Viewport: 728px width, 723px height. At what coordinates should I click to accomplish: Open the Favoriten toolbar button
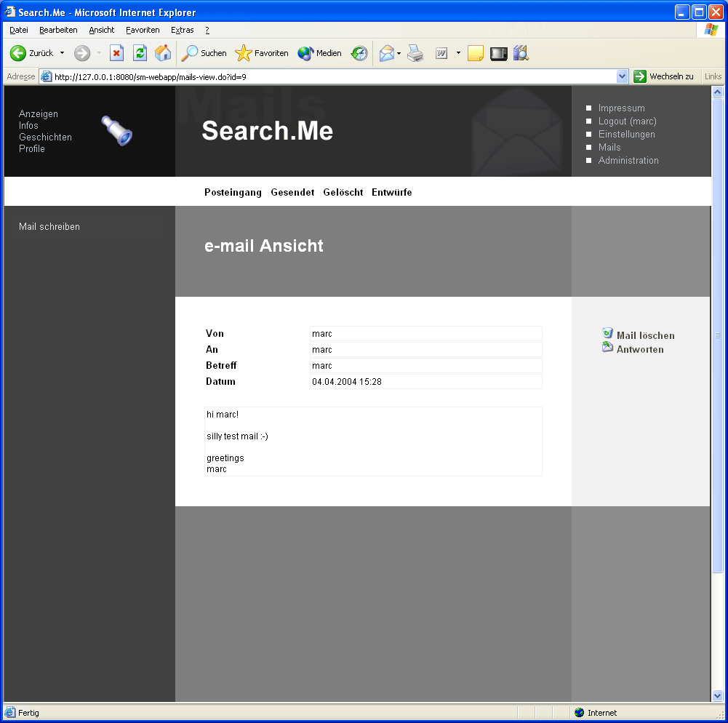[262, 53]
